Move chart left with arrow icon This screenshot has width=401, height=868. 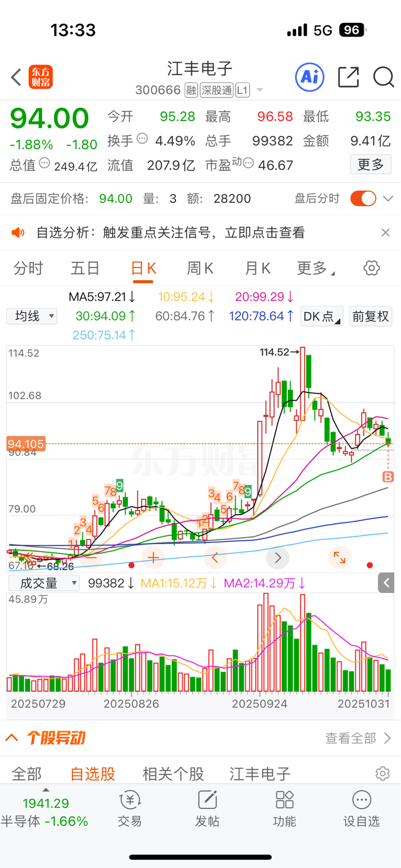(x=215, y=558)
